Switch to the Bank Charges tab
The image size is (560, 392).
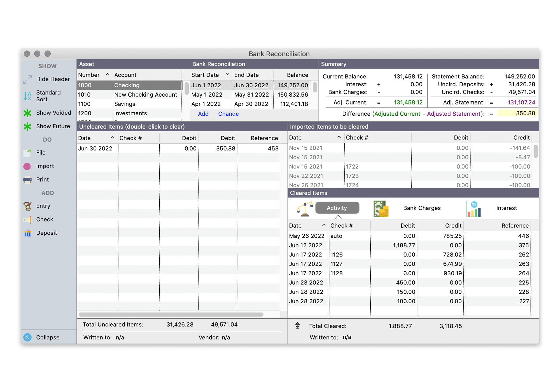[422, 208]
